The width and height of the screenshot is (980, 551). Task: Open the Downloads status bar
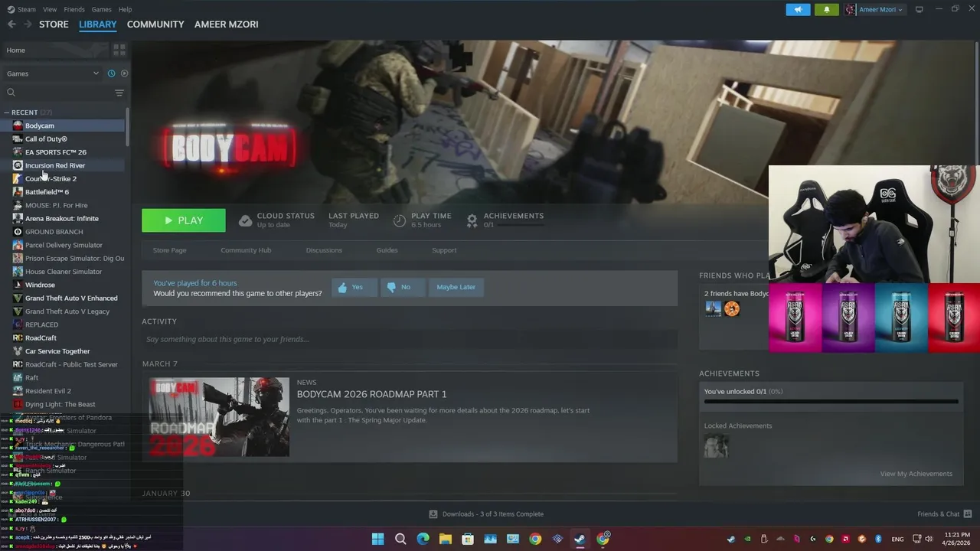(486, 514)
